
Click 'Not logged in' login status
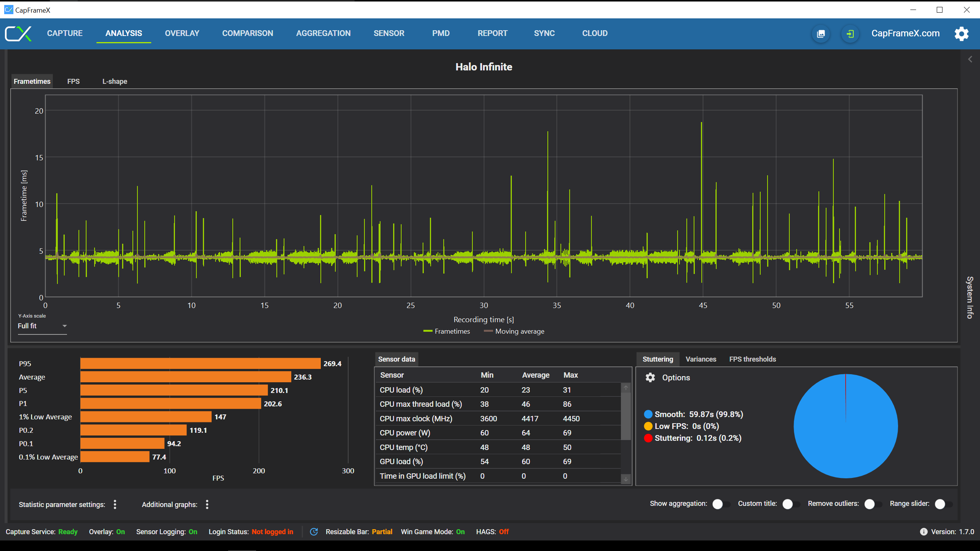272,531
